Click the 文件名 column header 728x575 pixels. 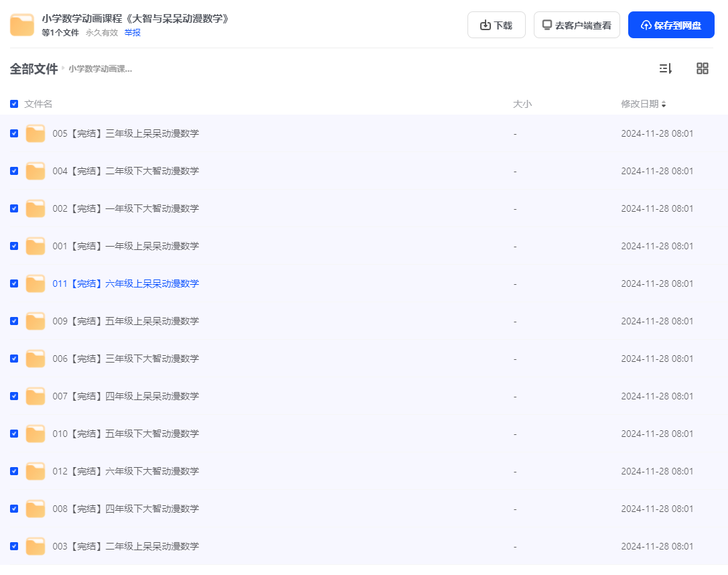tap(39, 104)
